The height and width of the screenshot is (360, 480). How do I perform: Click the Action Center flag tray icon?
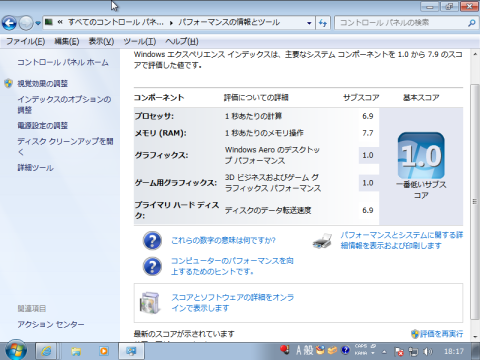pyautogui.click(x=399, y=351)
